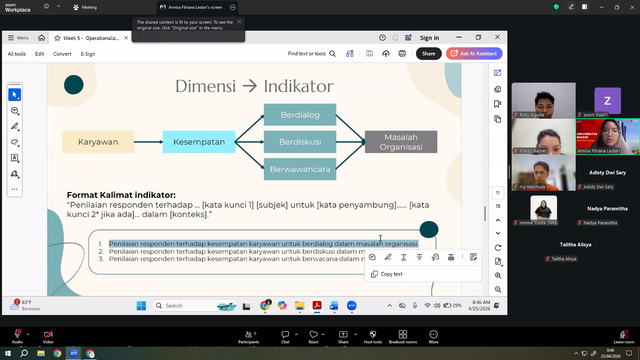Toggle Video camera in Zoom toolbar
640x360 pixels.
[48, 337]
